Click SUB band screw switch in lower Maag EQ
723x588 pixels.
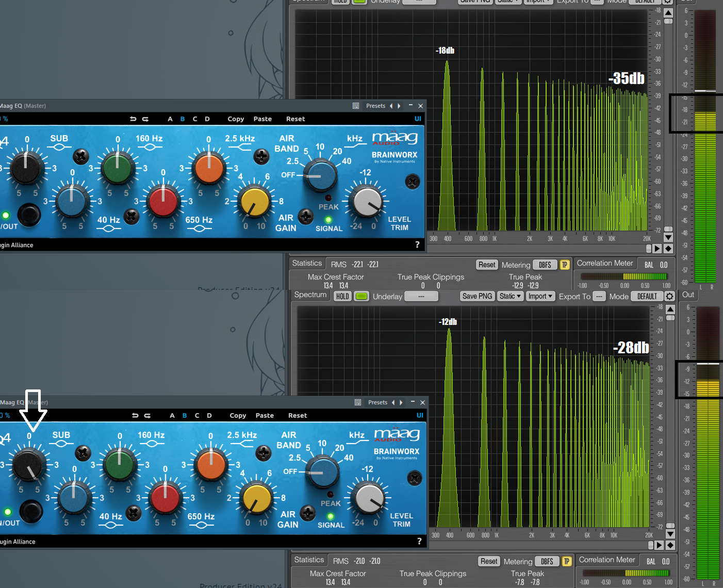click(x=83, y=453)
